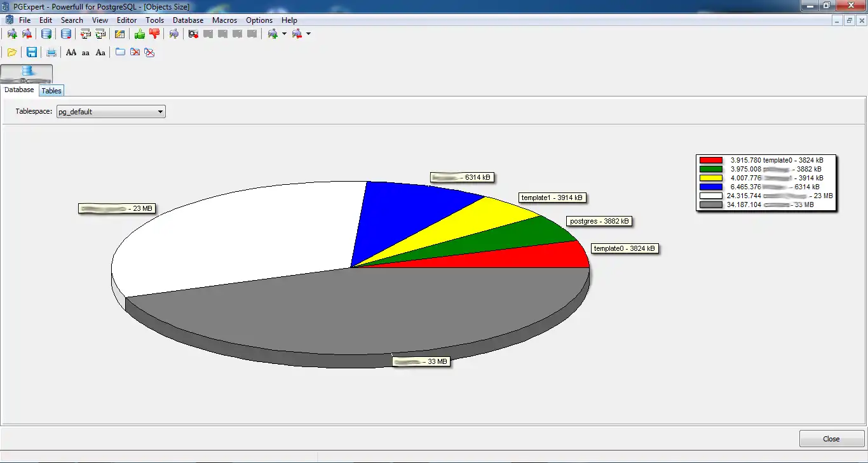Open the Tools menu

click(154, 20)
